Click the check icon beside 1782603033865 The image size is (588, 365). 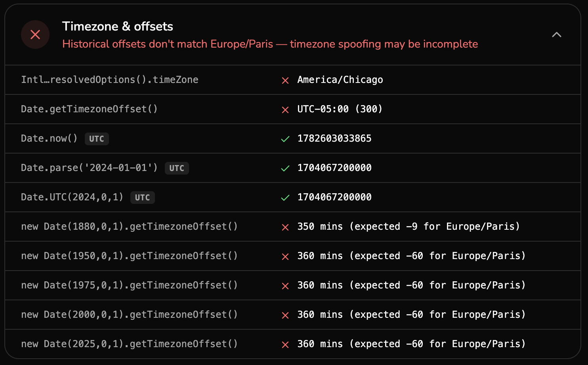(x=285, y=139)
